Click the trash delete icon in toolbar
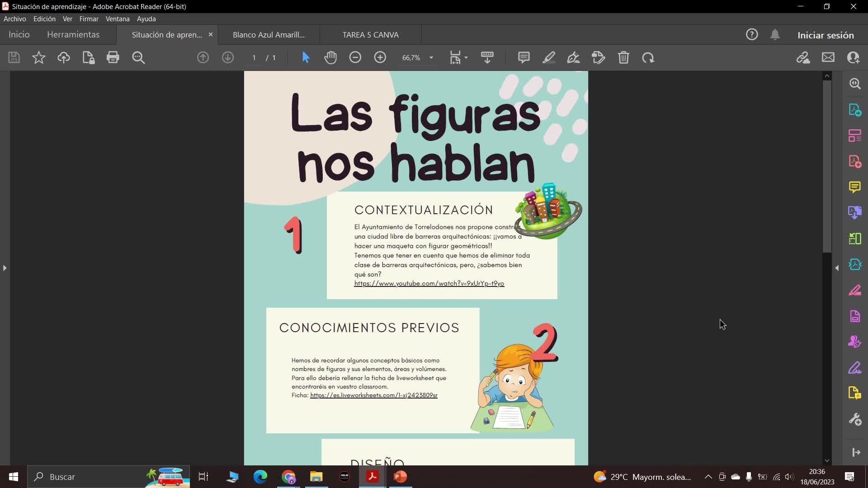 [623, 57]
